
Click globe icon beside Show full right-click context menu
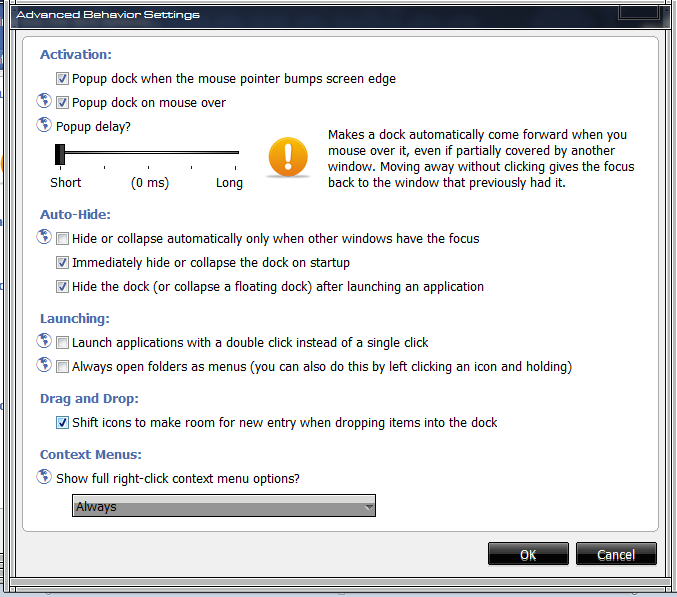tap(44, 477)
